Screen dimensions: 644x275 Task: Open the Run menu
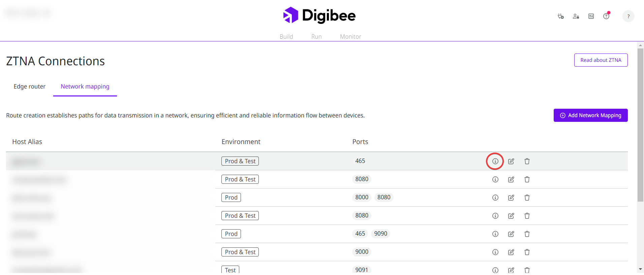[316, 36]
